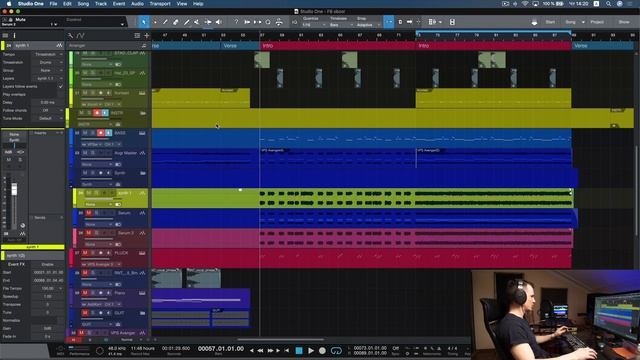
Task: Click the Show button at top right
Action: click(x=624, y=22)
